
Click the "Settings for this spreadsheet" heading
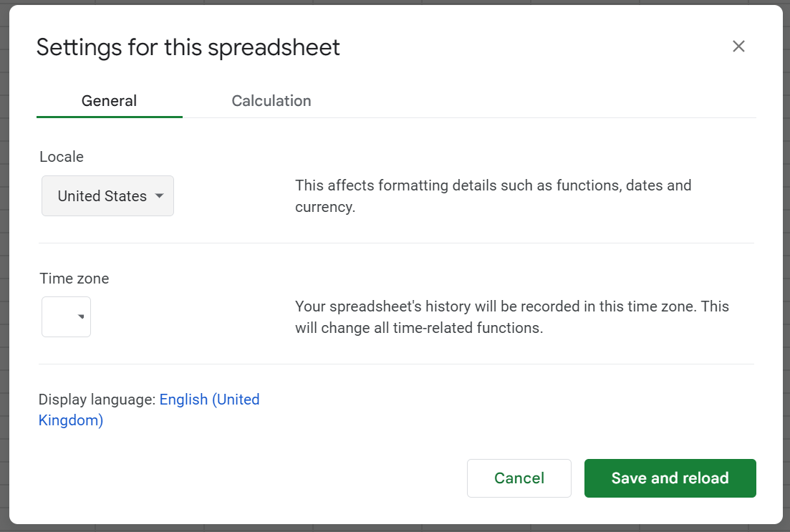click(188, 47)
